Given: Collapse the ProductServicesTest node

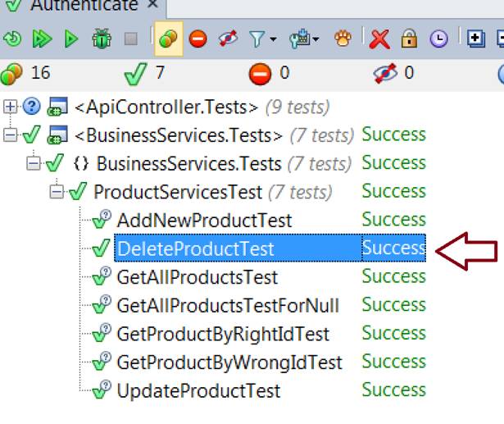Looking at the screenshot, I should point(56,192).
